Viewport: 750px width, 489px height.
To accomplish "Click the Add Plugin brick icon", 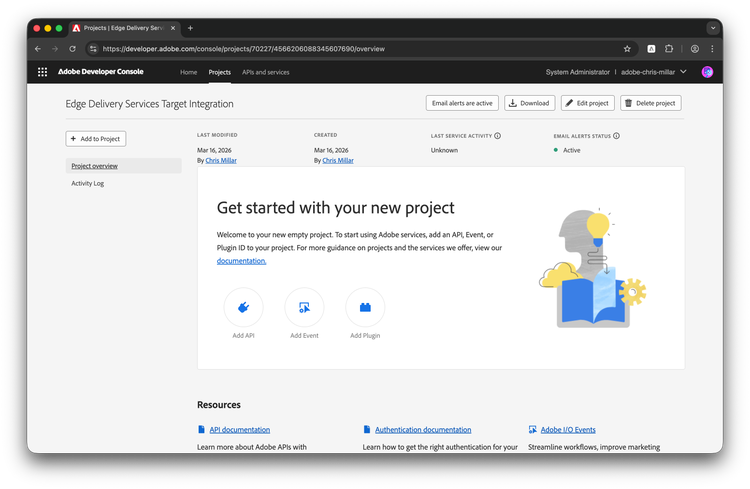I will click(365, 307).
